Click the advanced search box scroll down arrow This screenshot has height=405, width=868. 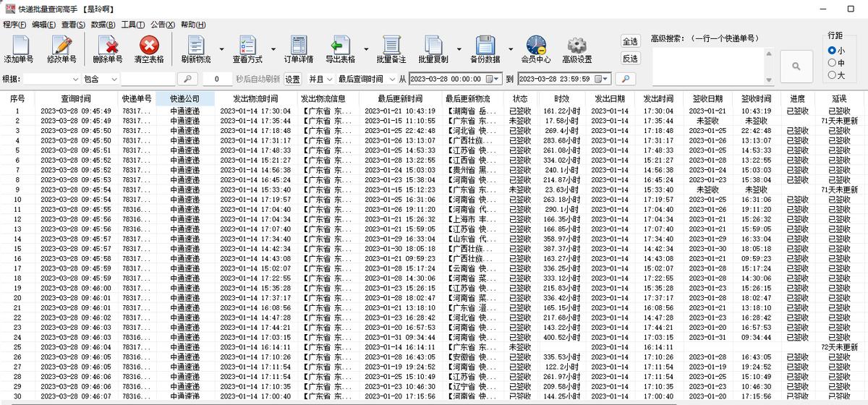click(770, 79)
